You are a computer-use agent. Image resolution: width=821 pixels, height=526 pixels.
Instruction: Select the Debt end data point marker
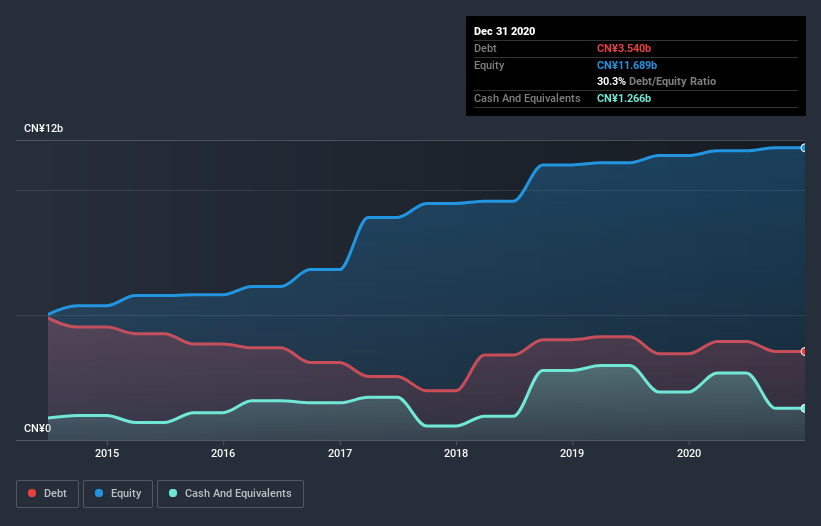coord(804,352)
